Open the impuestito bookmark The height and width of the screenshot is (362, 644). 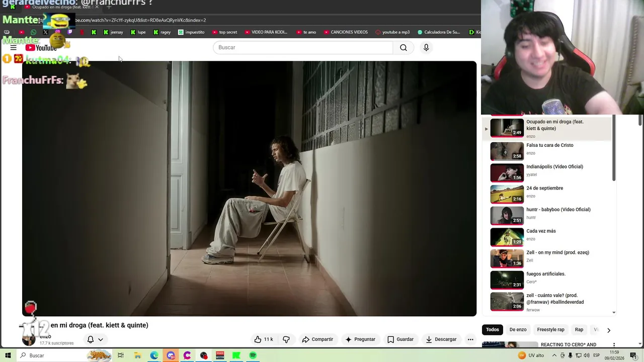(191, 32)
